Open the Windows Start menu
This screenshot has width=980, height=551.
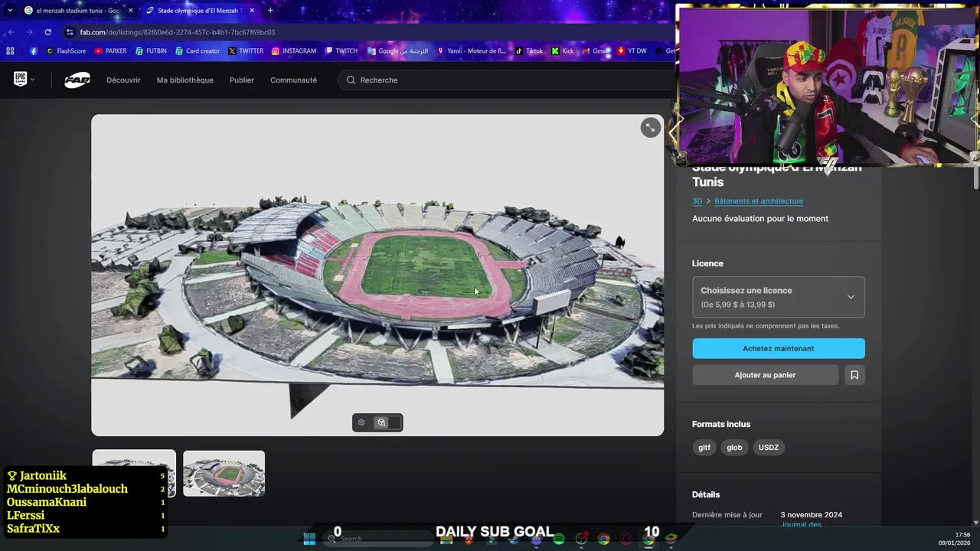pyautogui.click(x=309, y=539)
